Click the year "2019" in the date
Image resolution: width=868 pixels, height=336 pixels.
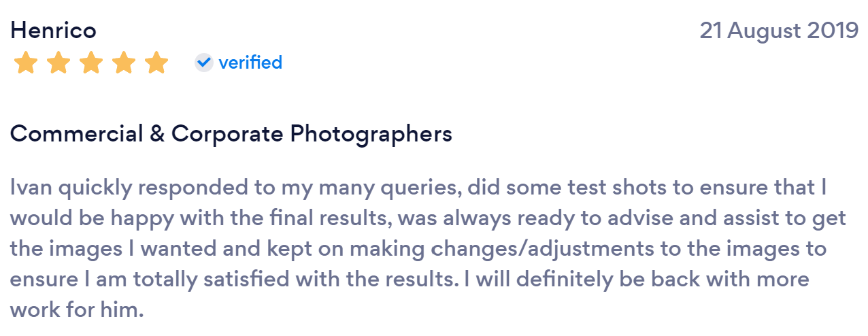pyautogui.click(x=833, y=31)
